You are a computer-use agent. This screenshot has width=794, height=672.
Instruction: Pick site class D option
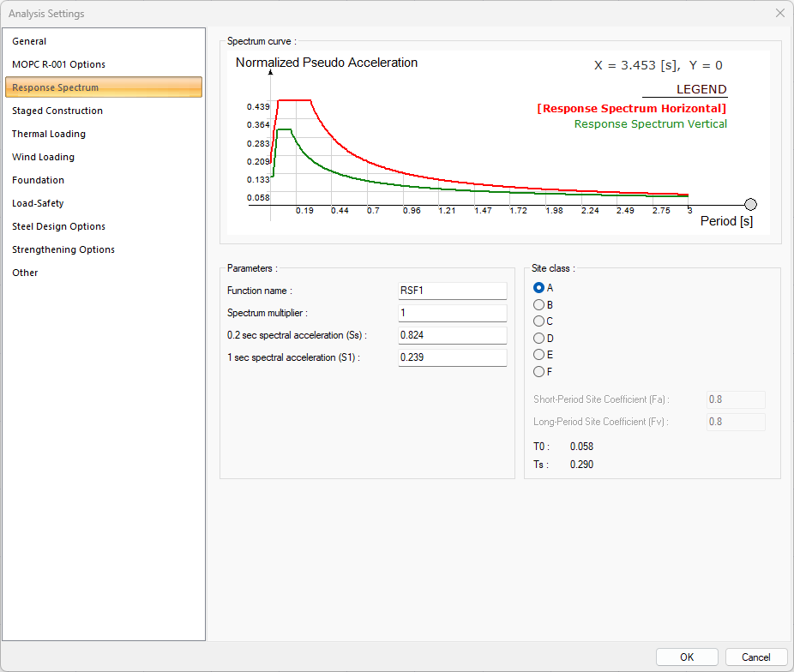[539, 339]
